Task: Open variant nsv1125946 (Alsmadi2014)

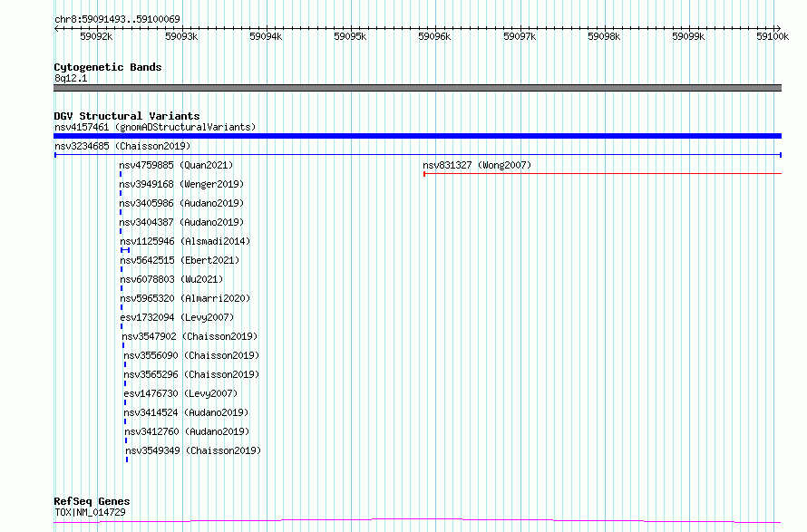Action: (x=185, y=241)
